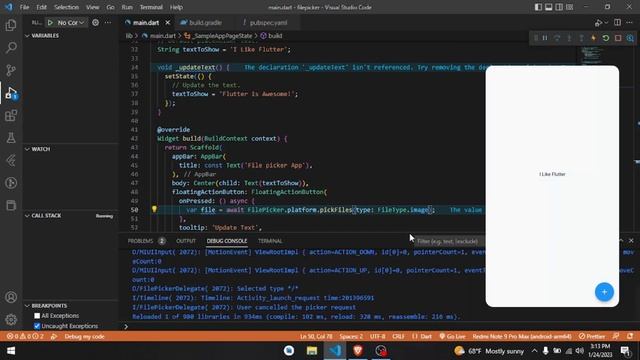The height and width of the screenshot is (360, 640).
Task: Open File Explorer from the taskbar
Action: (x=312, y=351)
